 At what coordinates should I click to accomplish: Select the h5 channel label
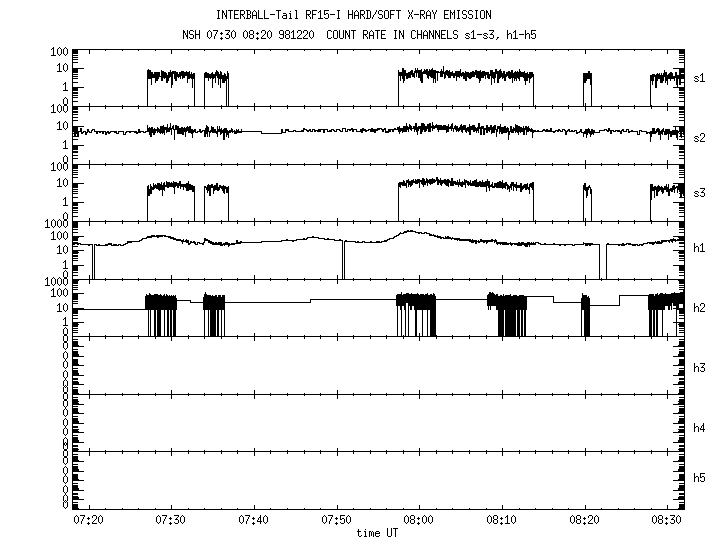click(700, 479)
